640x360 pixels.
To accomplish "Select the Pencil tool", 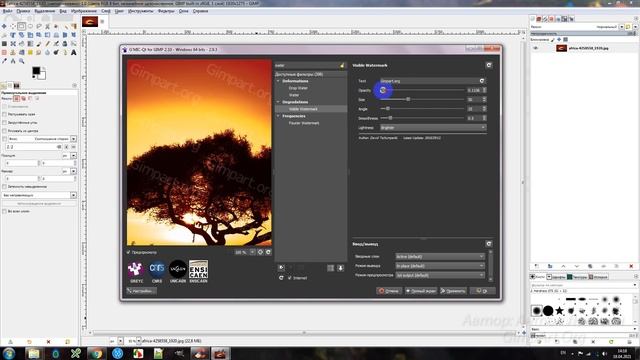I will (47, 44).
